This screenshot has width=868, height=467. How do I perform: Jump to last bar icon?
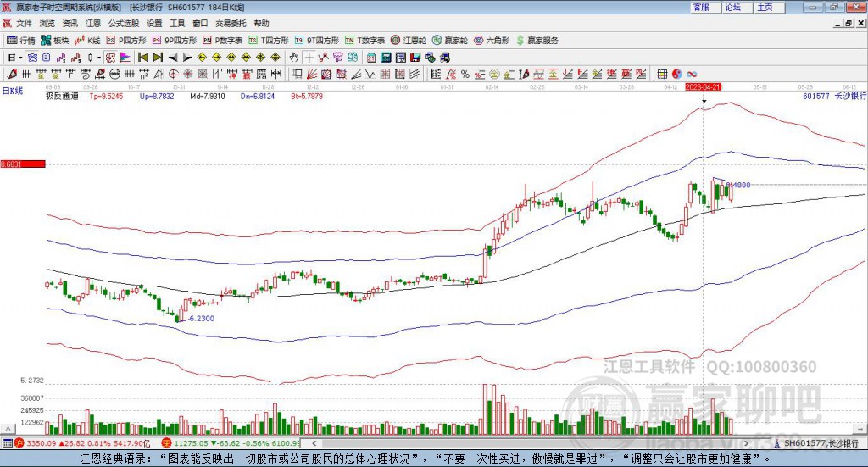tap(158, 58)
